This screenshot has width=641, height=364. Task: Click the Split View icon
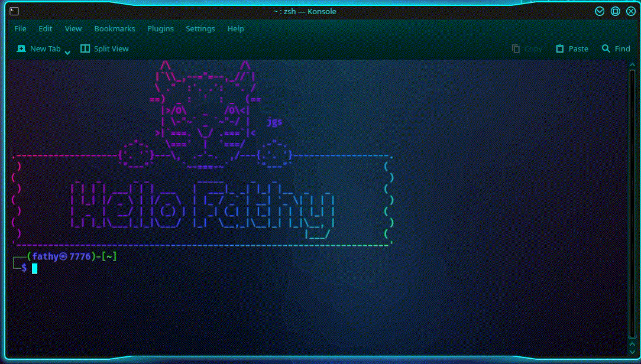[85, 48]
